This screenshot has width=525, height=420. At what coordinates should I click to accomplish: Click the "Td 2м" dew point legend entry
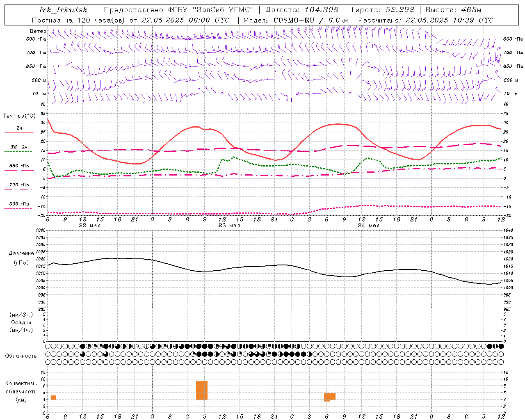click(19, 147)
